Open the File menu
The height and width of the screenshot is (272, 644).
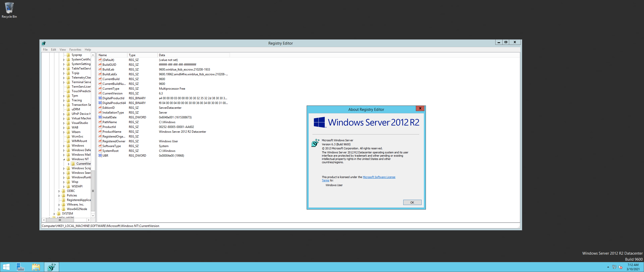[x=45, y=50]
